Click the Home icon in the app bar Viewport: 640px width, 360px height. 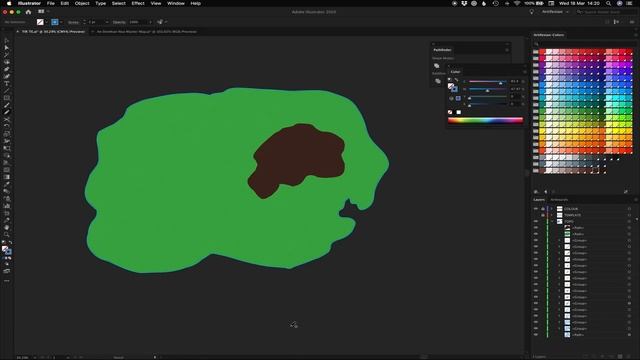pos(28,12)
